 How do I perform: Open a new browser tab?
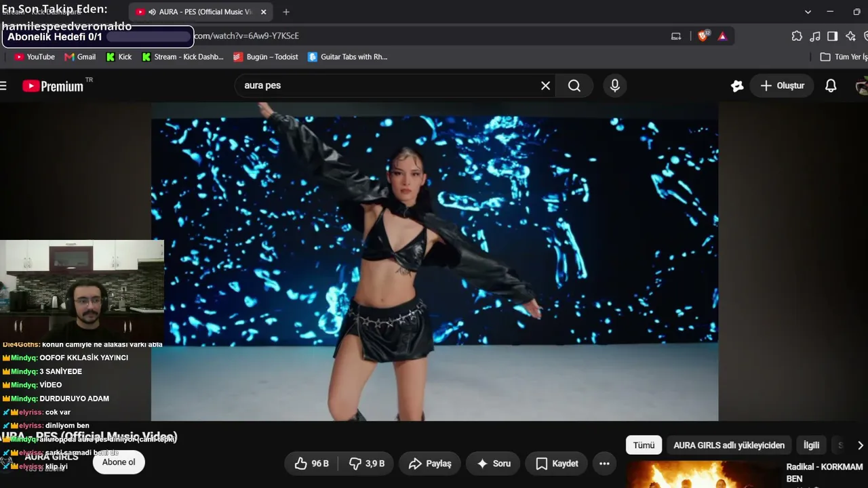[x=286, y=12]
